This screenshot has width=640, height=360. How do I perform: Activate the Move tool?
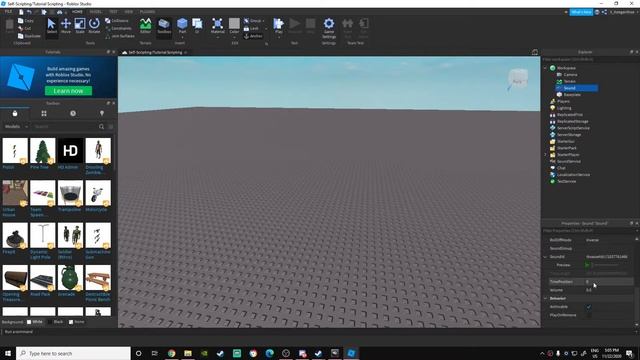(x=66, y=27)
